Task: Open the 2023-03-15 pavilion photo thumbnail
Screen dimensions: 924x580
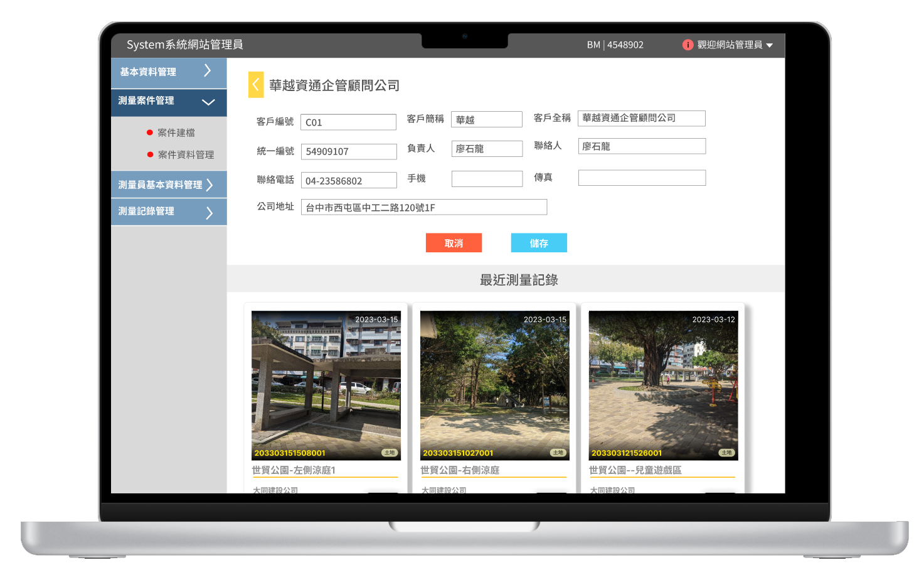Action: point(326,383)
